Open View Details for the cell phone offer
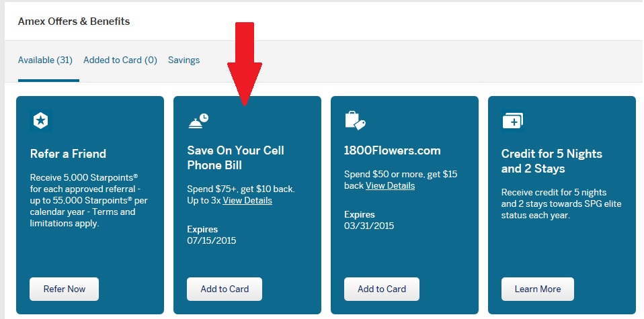 tap(247, 200)
